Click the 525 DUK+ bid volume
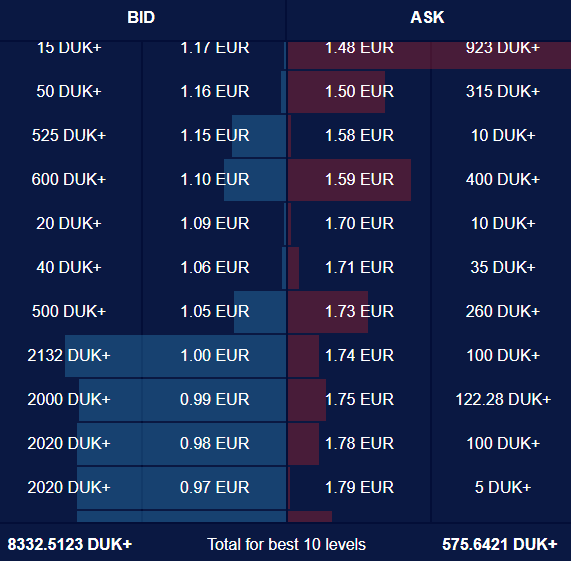571x561 pixels. click(x=69, y=135)
